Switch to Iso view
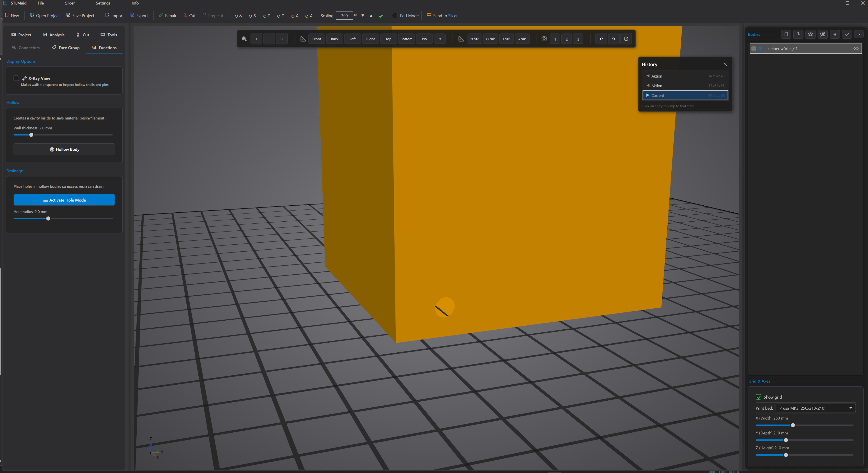 pos(424,39)
